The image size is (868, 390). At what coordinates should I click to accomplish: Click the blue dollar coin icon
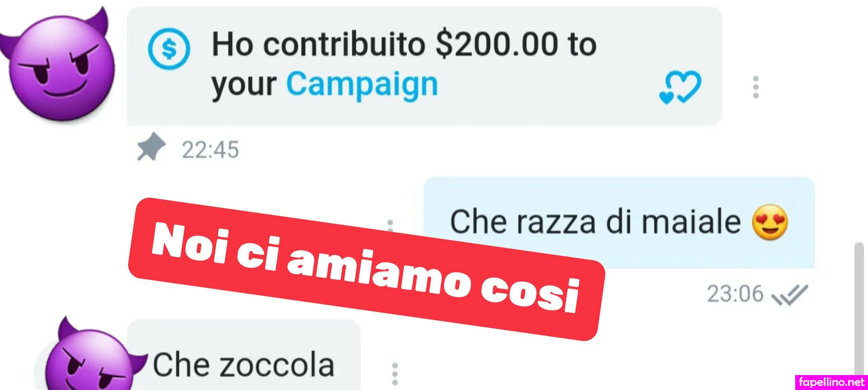[x=169, y=48]
